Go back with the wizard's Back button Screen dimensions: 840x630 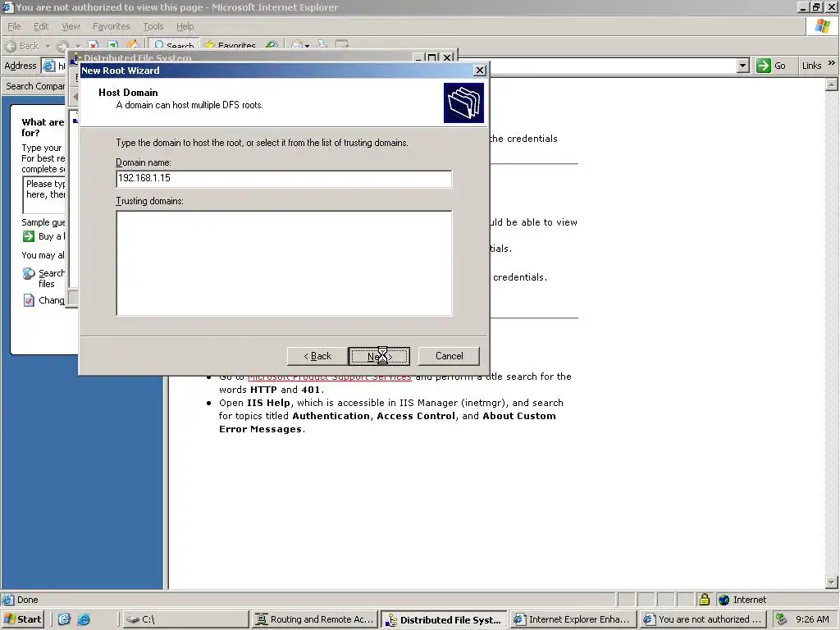coord(317,356)
